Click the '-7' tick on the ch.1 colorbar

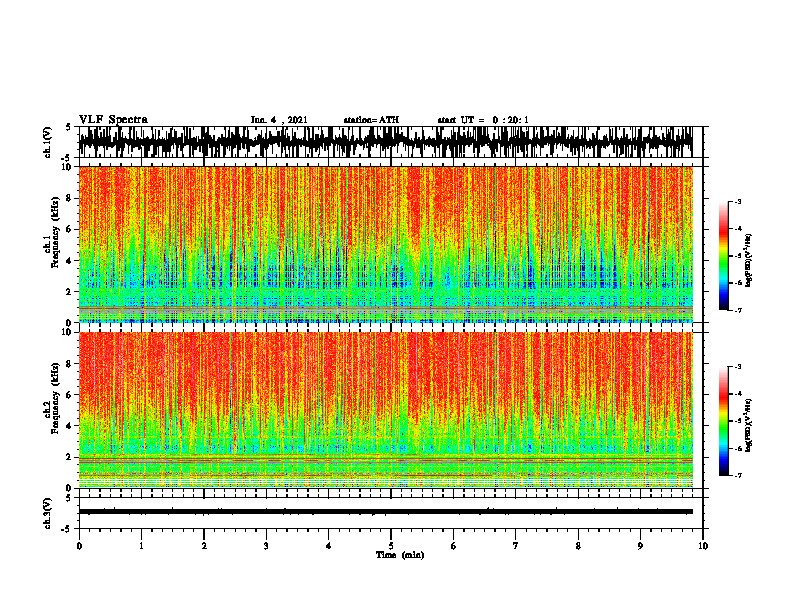tap(738, 310)
